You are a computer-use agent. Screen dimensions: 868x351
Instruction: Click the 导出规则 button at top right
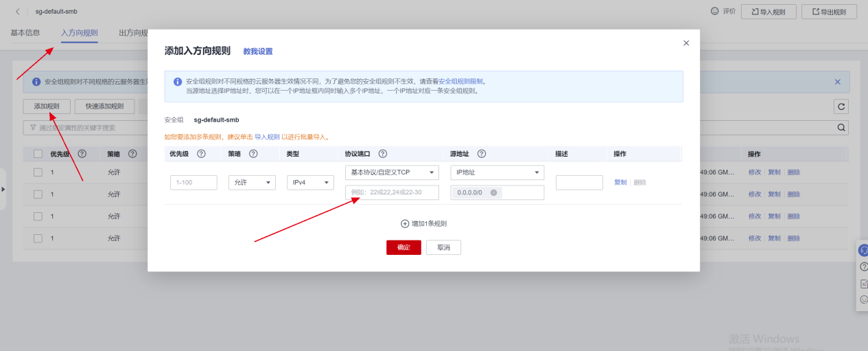pyautogui.click(x=829, y=12)
